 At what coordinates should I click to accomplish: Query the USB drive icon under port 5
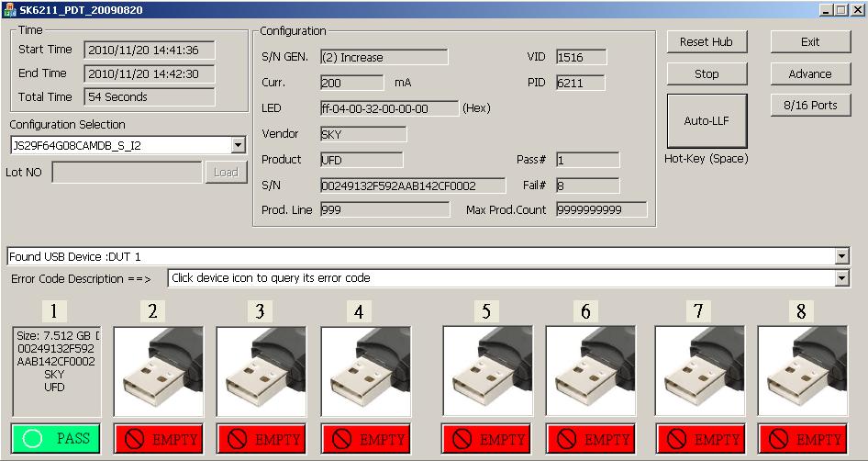tap(488, 371)
